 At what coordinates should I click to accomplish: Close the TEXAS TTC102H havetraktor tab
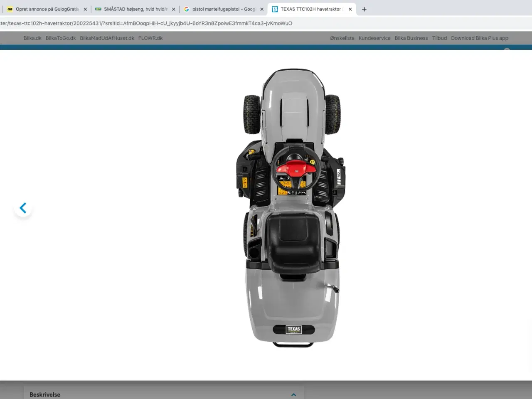click(x=350, y=9)
